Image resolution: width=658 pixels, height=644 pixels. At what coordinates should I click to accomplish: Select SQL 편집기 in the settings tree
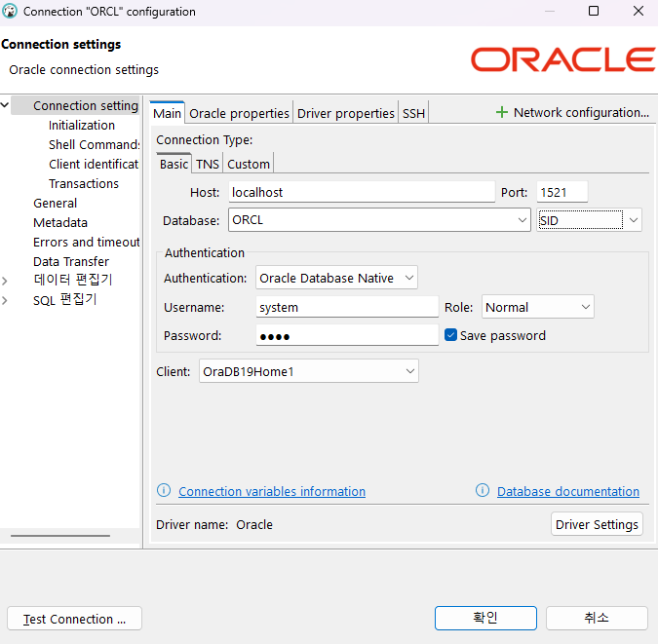click(65, 300)
